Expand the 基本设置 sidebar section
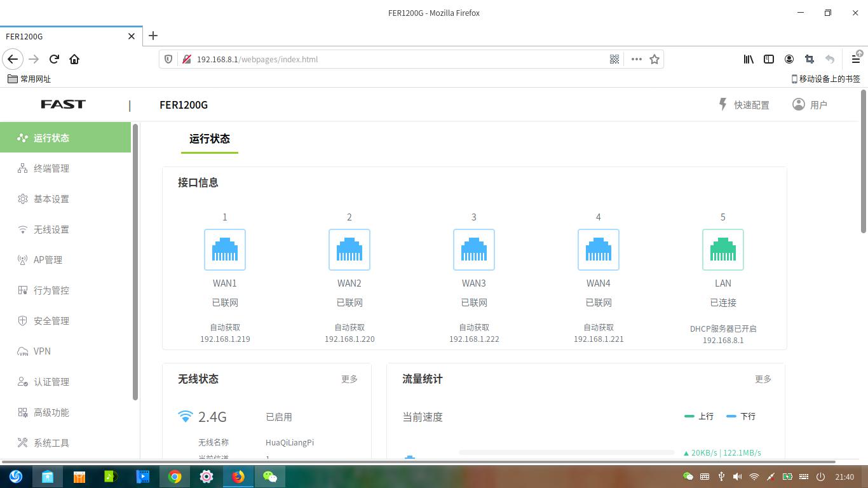The width and height of the screenshot is (868, 488). 51,199
